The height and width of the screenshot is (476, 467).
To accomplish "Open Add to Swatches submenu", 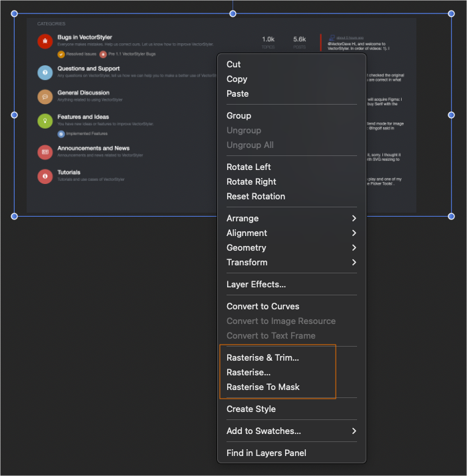I will click(292, 431).
